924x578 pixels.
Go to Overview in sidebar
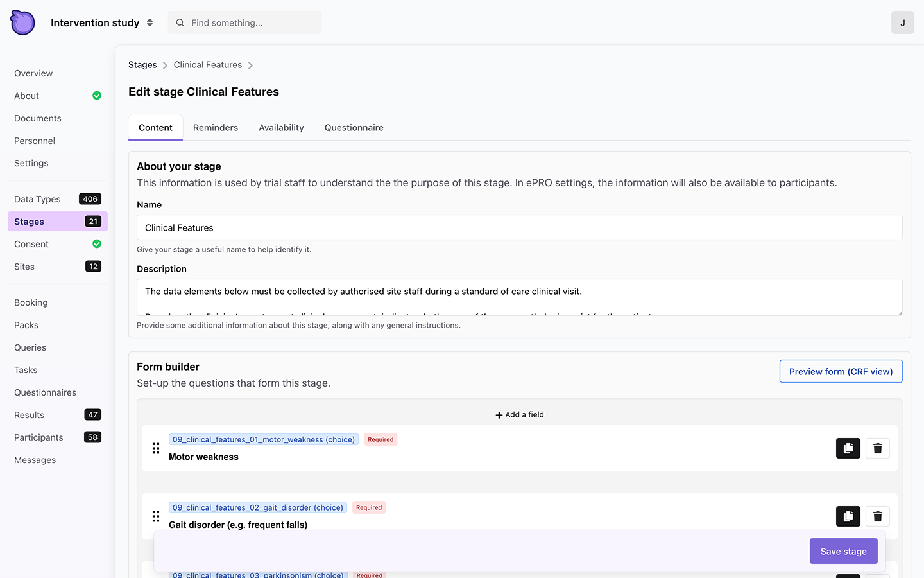click(33, 73)
